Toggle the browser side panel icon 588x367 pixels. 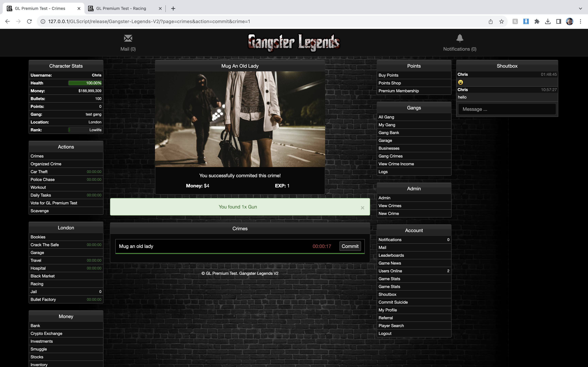click(559, 21)
